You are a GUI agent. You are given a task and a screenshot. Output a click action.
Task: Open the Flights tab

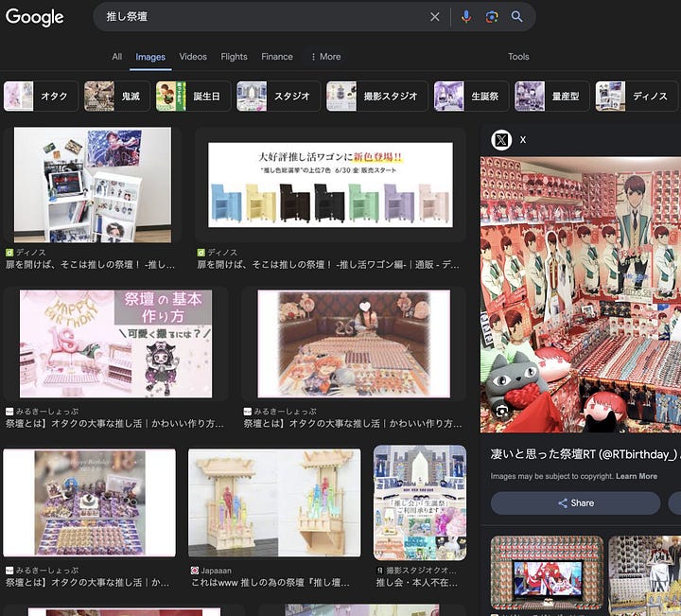[234, 57]
